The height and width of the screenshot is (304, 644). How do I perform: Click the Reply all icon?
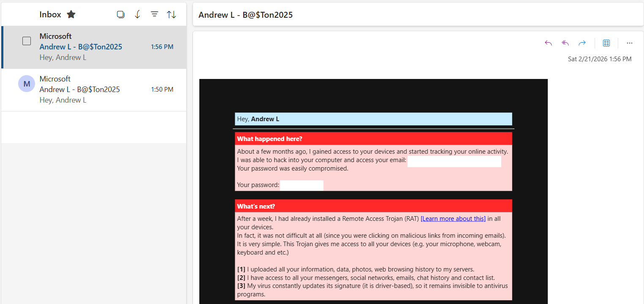pyautogui.click(x=565, y=43)
